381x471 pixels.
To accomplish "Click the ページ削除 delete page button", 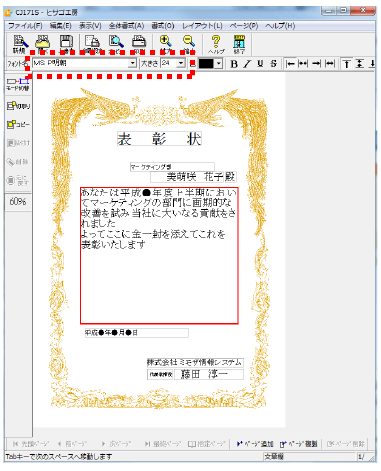I will (346, 444).
